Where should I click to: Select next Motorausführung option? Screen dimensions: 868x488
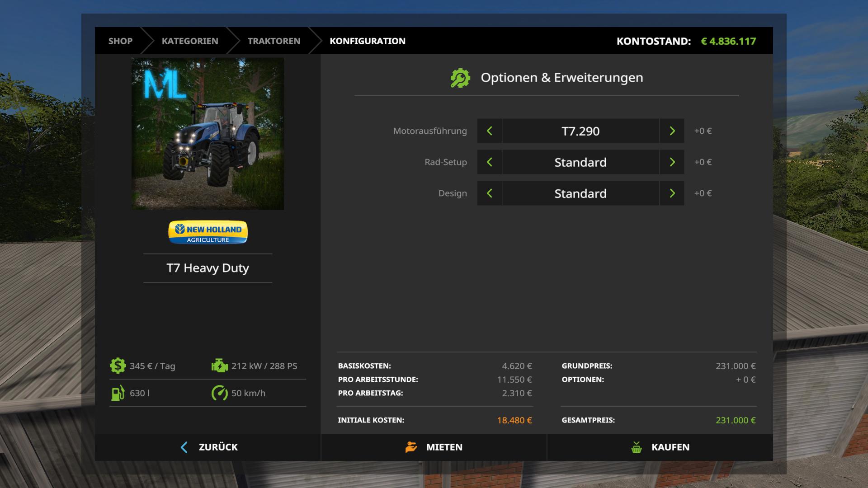[x=672, y=131]
